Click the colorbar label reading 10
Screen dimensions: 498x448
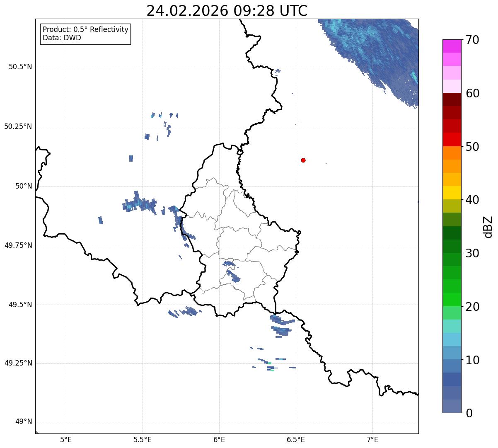click(474, 360)
